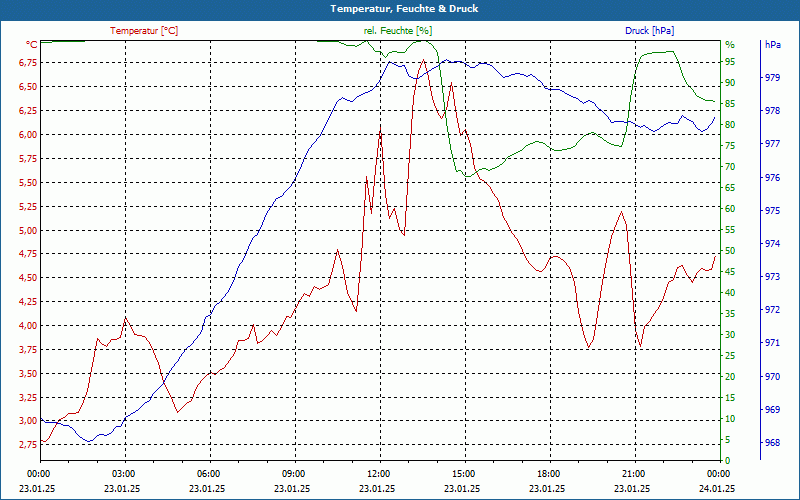Click the '3,00' temperature axis value
This screenshot has height=500, width=800.
tap(28, 421)
